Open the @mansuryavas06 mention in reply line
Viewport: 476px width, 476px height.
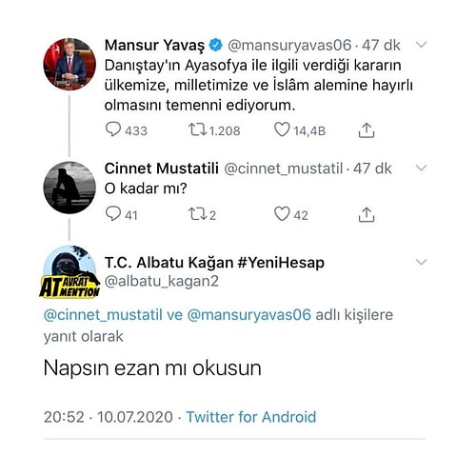pos(249,315)
